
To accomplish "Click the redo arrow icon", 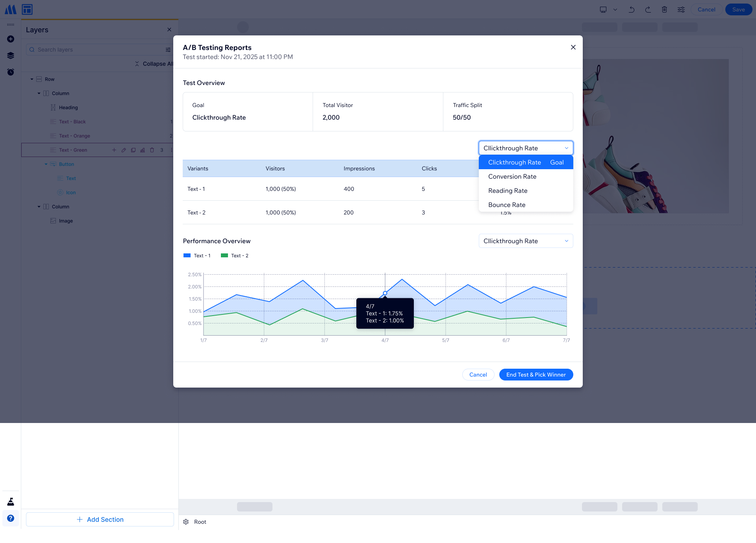I will point(648,9).
